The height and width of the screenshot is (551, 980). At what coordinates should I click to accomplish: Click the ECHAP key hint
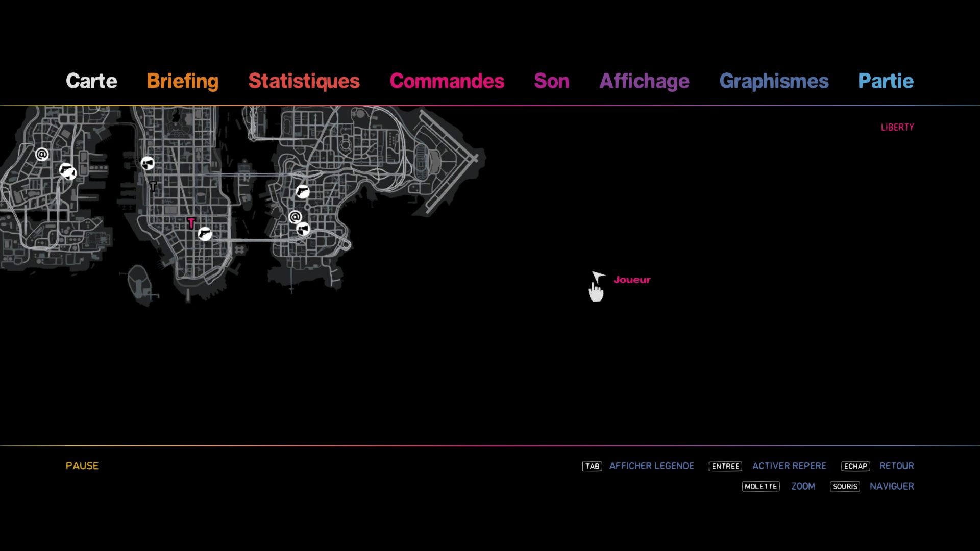[855, 466]
